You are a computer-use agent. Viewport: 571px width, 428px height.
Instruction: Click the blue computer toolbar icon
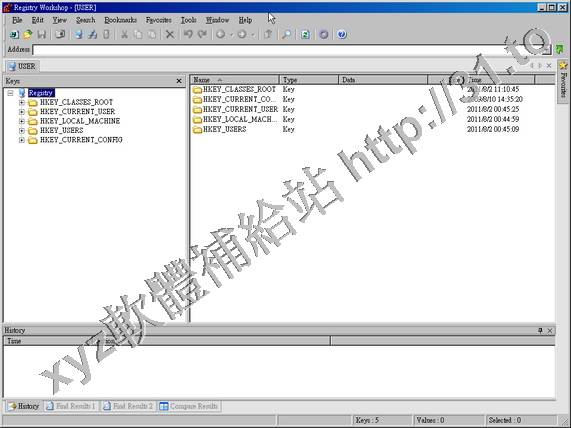(x=79, y=35)
